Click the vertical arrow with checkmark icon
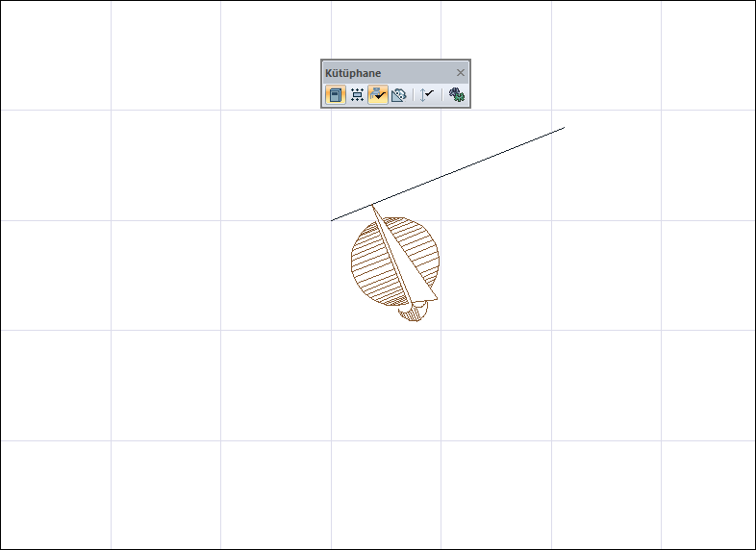This screenshot has width=756, height=550. click(x=427, y=94)
